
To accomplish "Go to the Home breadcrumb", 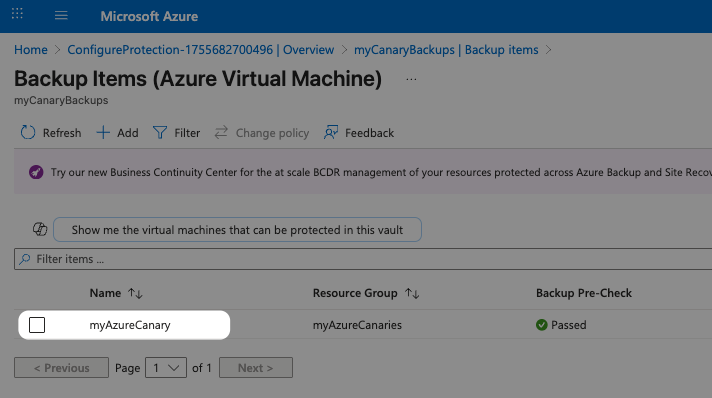I will coord(31,50).
